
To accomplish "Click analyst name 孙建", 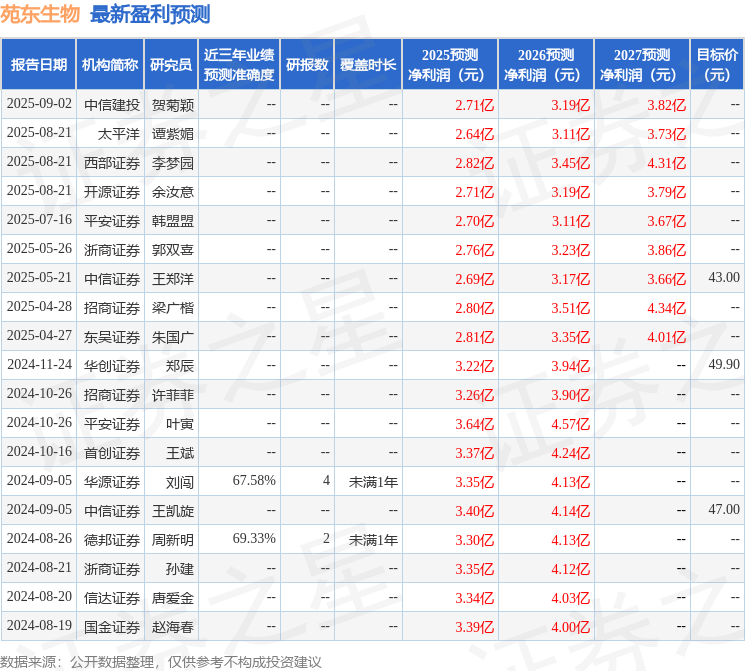I will 180,568.
